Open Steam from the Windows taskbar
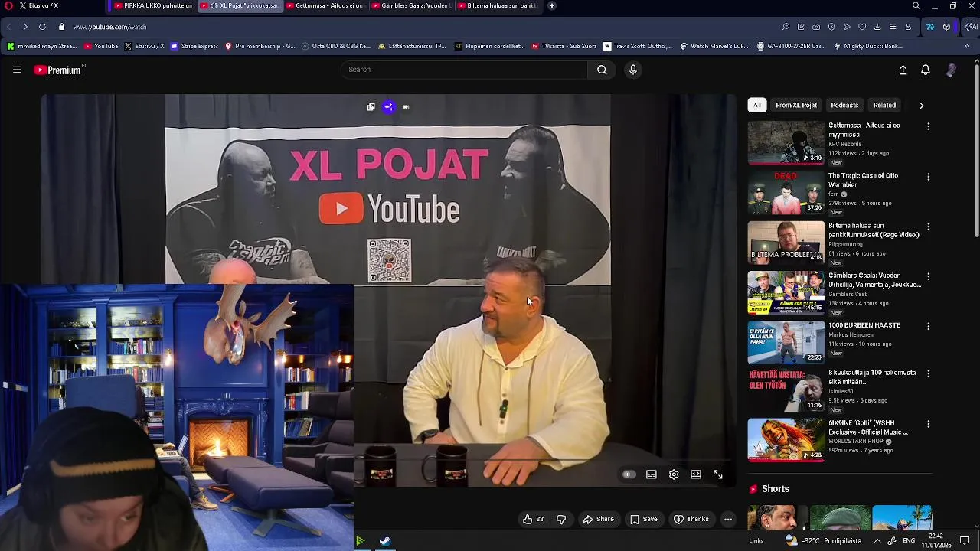Screen dimensions: 980x551 pyautogui.click(x=384, y=541)
